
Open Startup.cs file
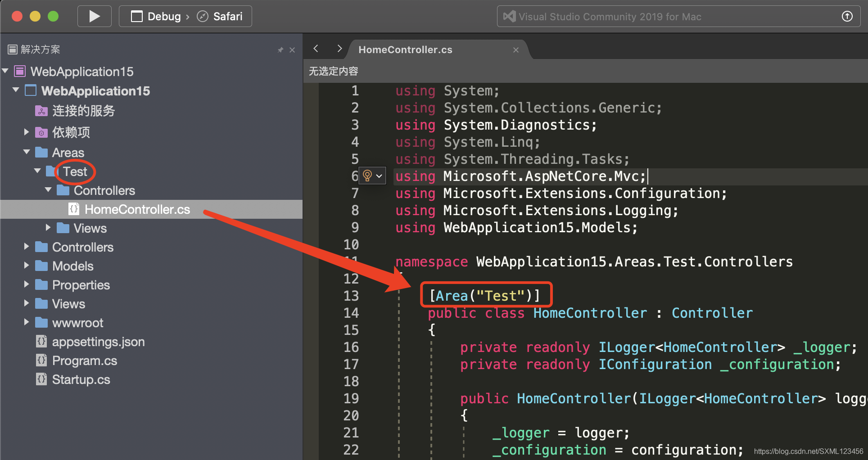tap(81, 379)
